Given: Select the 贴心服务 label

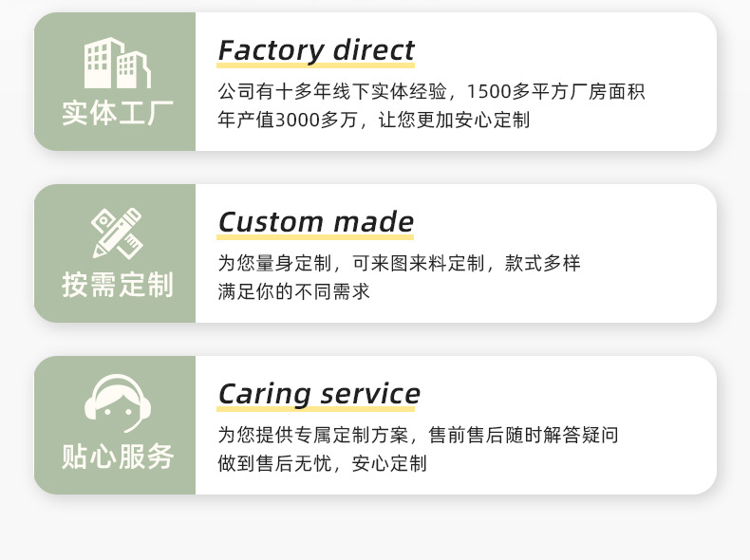Looking at the screenshot, I should click(118, 456).
